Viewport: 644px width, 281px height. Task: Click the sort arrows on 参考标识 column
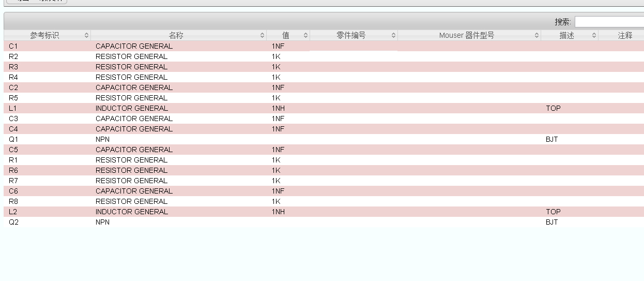(x=86, y=36)
